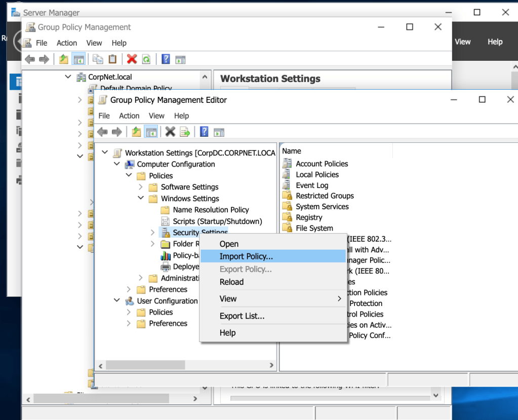Click right arrow of tree pane horizontal scrollbar
This screenshot has width=518, height=420.
point(271,365)
